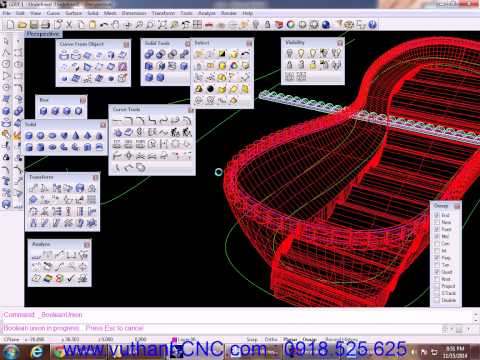This screenshot has height=360, width=480.
Task: Open the Surface menu
Action: point(73,13)
